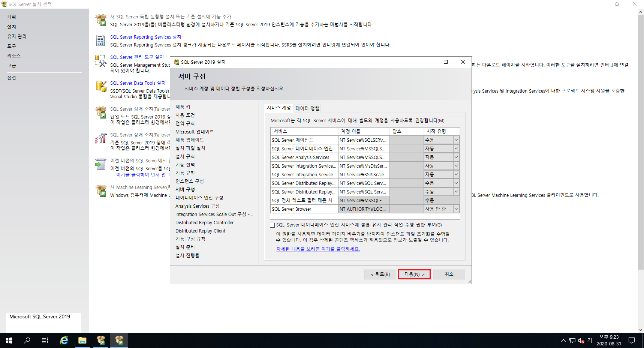Screen dimensions: 644x348
Task: Click the account name cell for SQL Server 에이전트
Action: (364, 140)
